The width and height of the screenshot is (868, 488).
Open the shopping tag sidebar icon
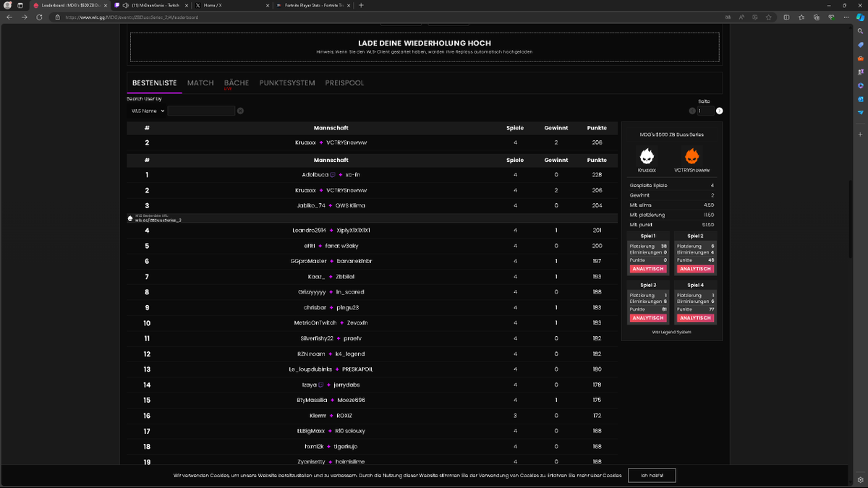point(860,45)
